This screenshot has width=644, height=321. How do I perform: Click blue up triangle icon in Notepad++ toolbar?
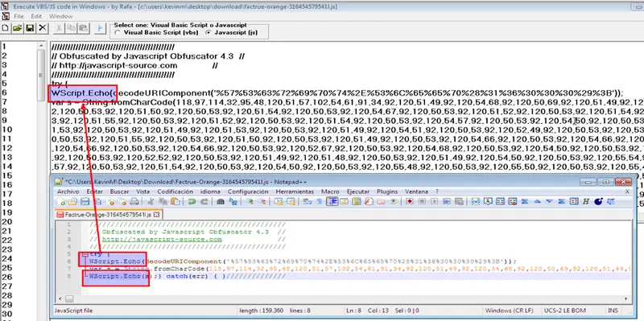pyautogui.click(x=537, y=202)
